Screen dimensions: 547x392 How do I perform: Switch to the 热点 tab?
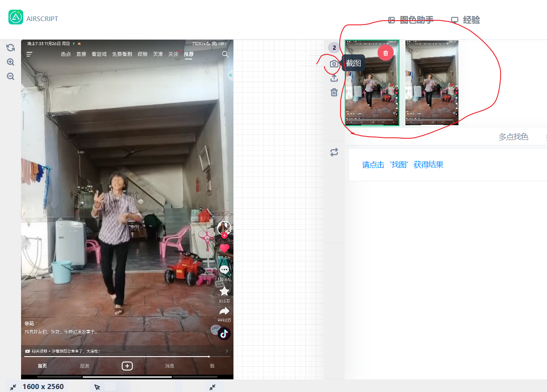[x=66, y=54]
